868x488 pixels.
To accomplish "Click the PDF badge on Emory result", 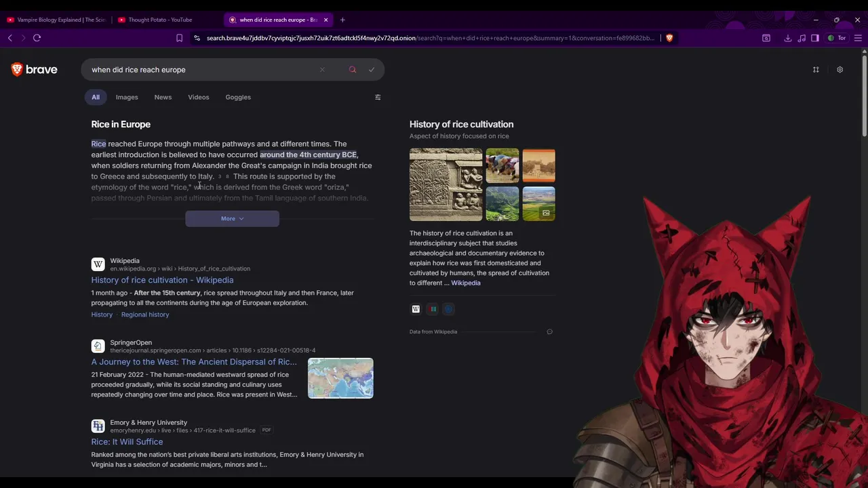I will click(267, 430).
